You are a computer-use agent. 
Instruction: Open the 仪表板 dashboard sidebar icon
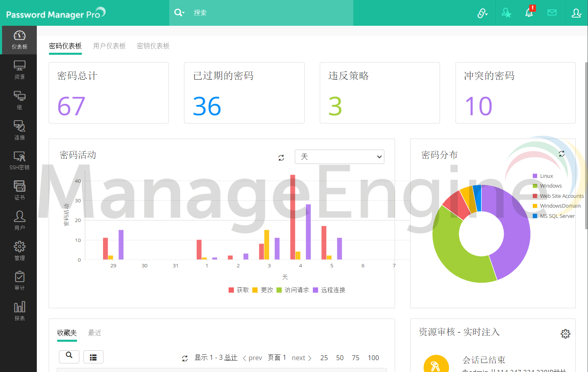coord(19,40)
